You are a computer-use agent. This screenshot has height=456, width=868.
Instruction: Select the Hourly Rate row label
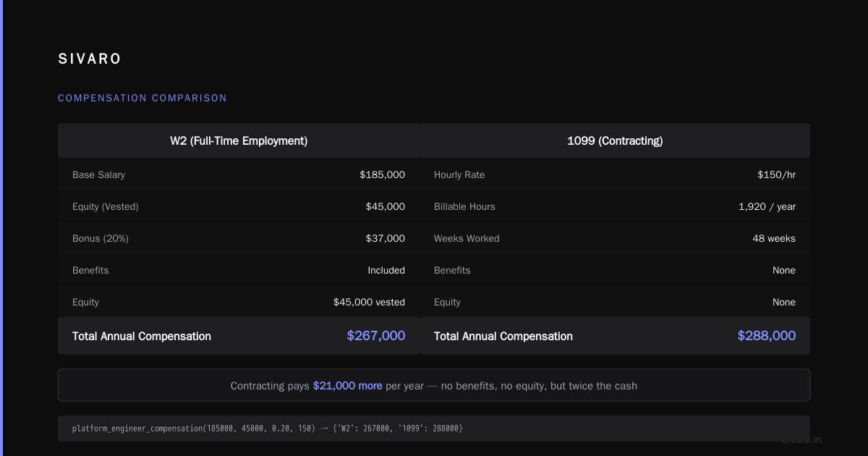pos(459,174)
